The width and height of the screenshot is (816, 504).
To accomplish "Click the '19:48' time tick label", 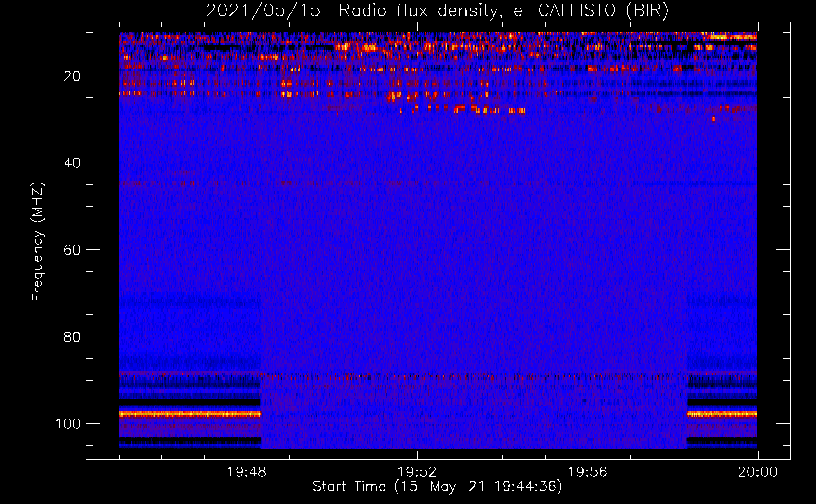I will coord(247,472).
